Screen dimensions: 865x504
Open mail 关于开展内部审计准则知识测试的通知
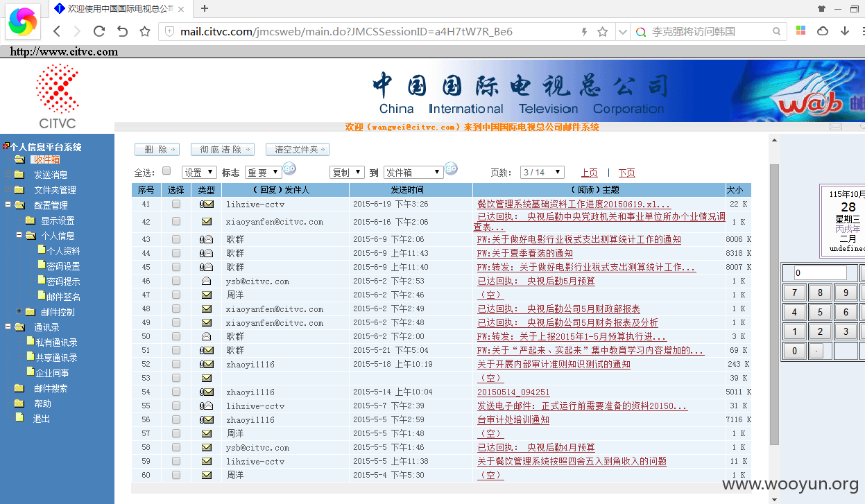point(554,364)
